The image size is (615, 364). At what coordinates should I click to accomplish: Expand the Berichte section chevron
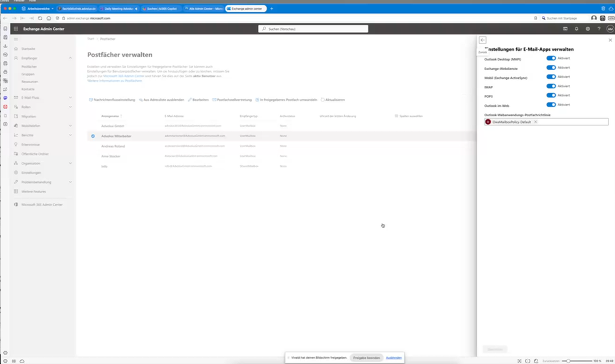[70, 135]
